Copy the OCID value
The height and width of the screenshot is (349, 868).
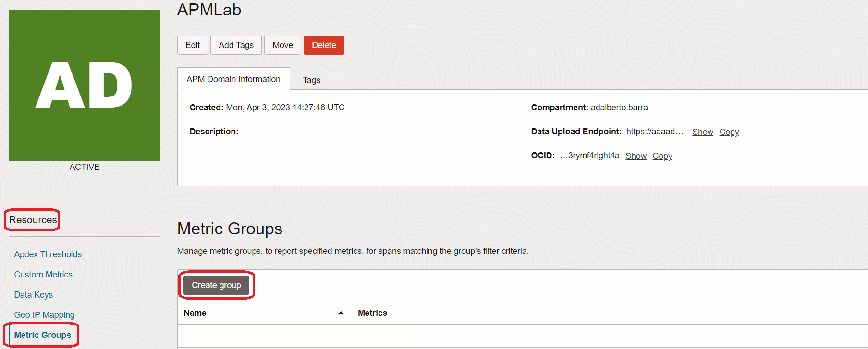pyautogui.click(x=662, y=156)
